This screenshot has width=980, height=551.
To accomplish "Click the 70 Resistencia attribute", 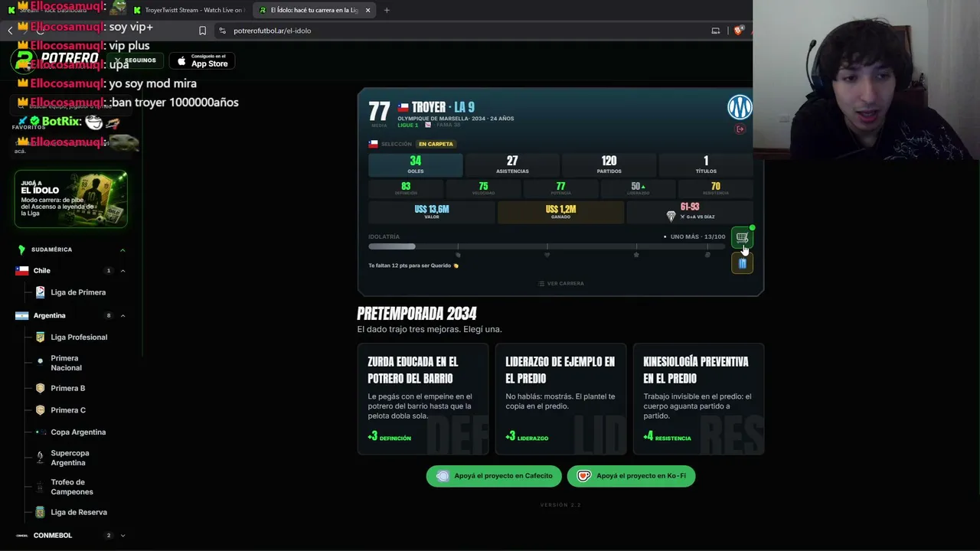I will click(715, 188).
